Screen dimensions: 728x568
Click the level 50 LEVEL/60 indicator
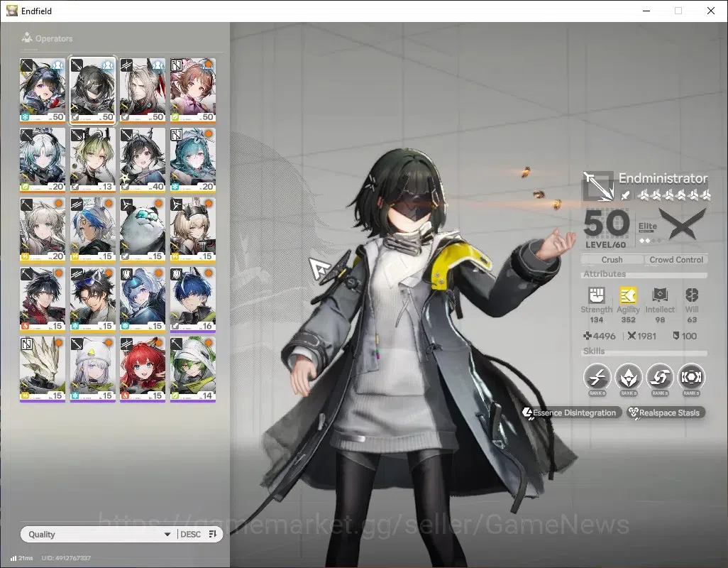click(x=606, y=229)
